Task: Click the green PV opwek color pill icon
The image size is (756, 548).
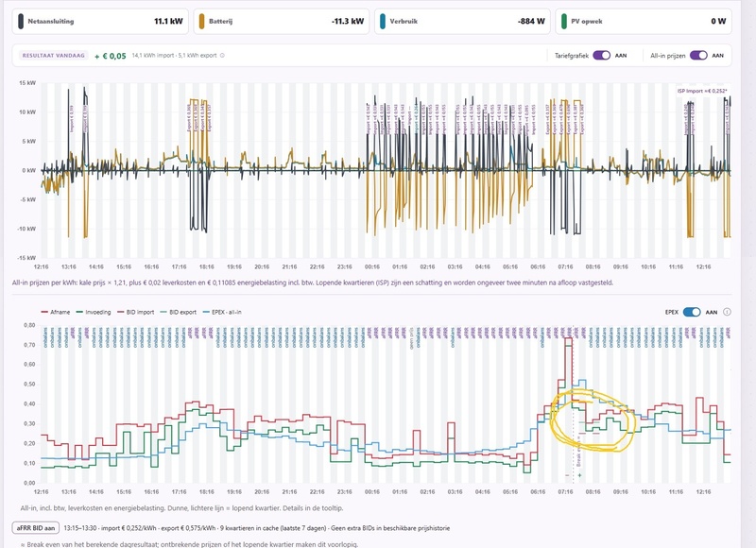Action: click(x=564, y=21)
